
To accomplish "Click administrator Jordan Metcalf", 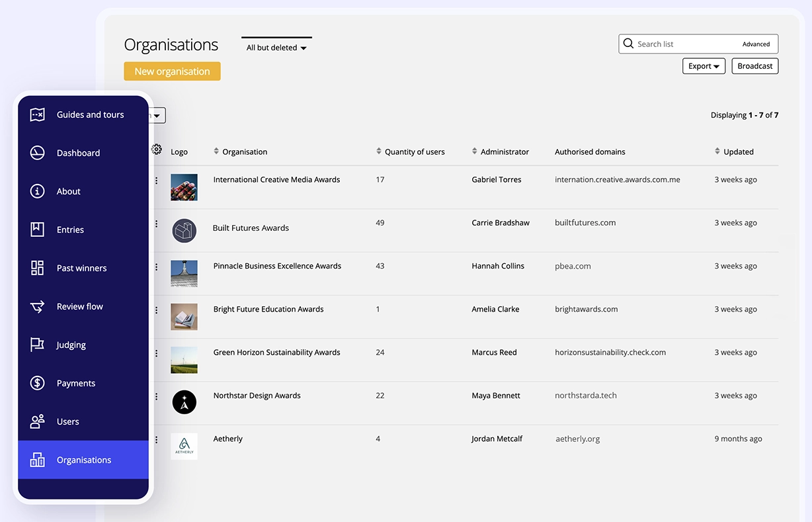I will (x=497, y=439).
